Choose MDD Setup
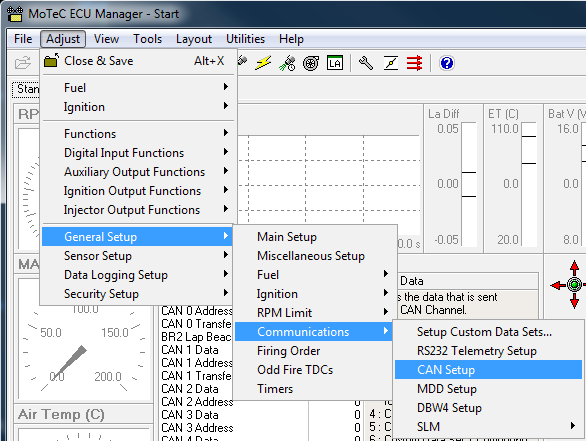 point(488,389)
